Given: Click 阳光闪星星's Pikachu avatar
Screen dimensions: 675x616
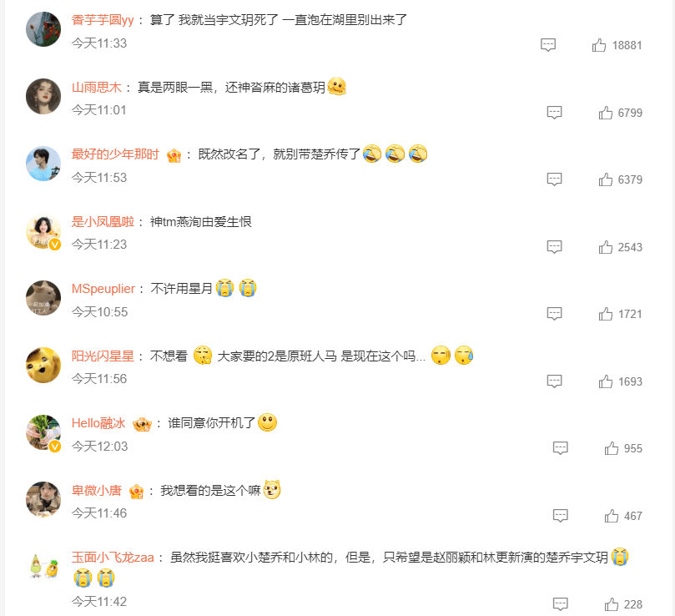Looking at the screenshot, I should (x=43, y=366).
